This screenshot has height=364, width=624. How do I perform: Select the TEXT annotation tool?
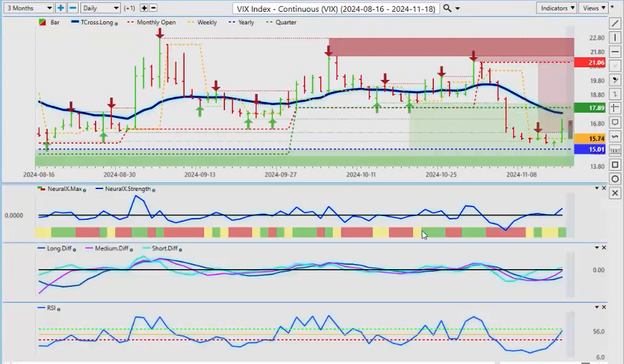click(x=615, y=151)
